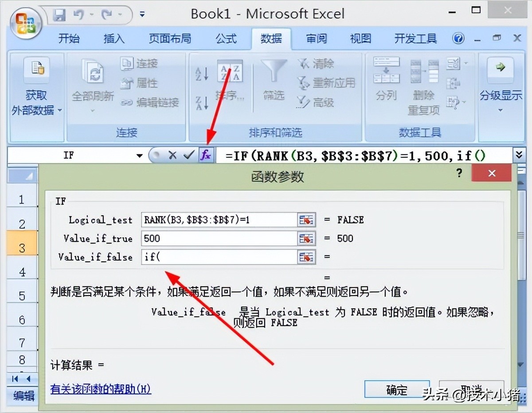Open the 页面布局 tab

coord(170,39)
